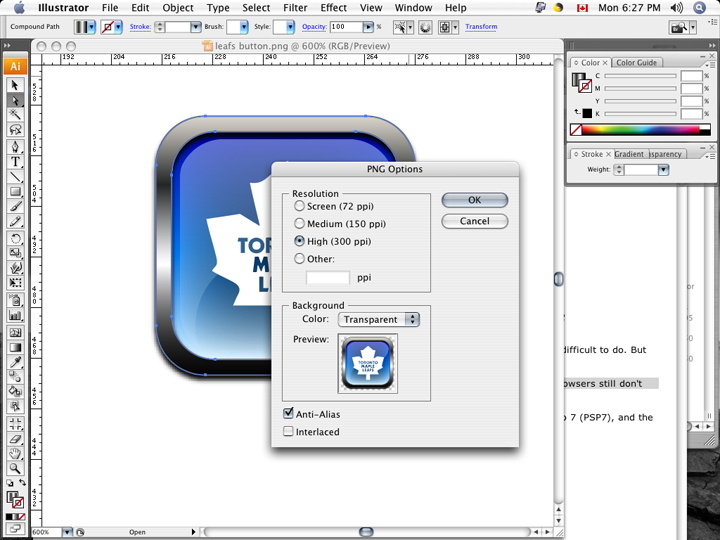Select the Gradient tool in toolbox
Image resolution: width=720 pixels, height=540 pixels.
(x=15, y=348)
